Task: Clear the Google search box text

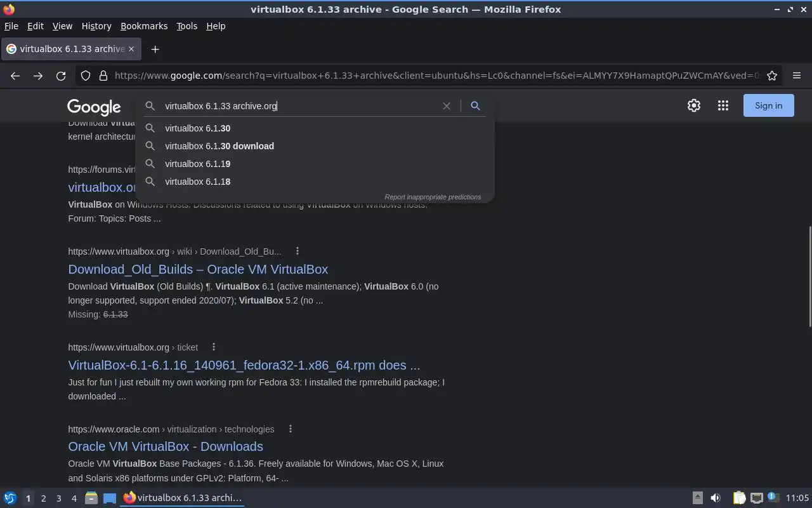Action: pos(447,106)
